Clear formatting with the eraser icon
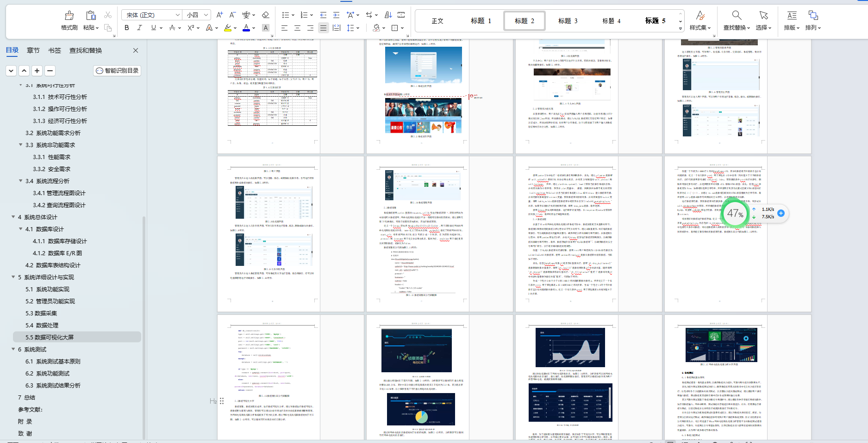This screenshot has width=868, height=443. point(265,15)
